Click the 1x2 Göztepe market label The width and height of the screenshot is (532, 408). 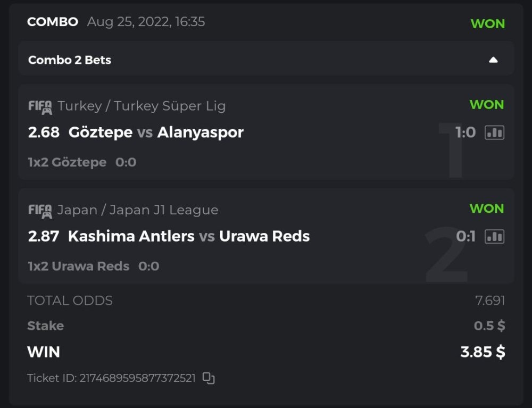point(67,162)
